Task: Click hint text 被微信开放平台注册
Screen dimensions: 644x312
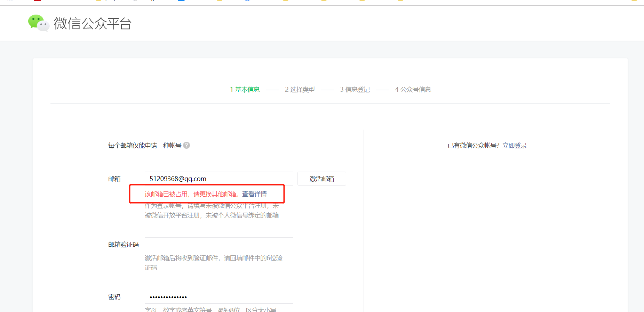Action: 172,215
